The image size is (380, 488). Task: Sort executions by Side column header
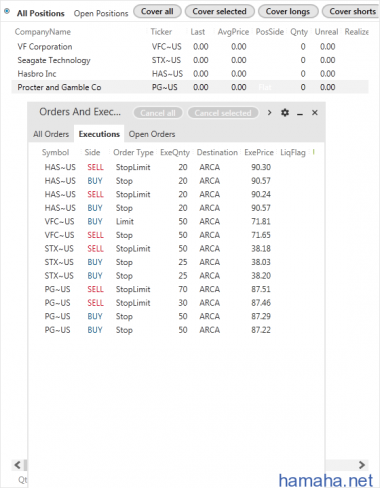92,153
